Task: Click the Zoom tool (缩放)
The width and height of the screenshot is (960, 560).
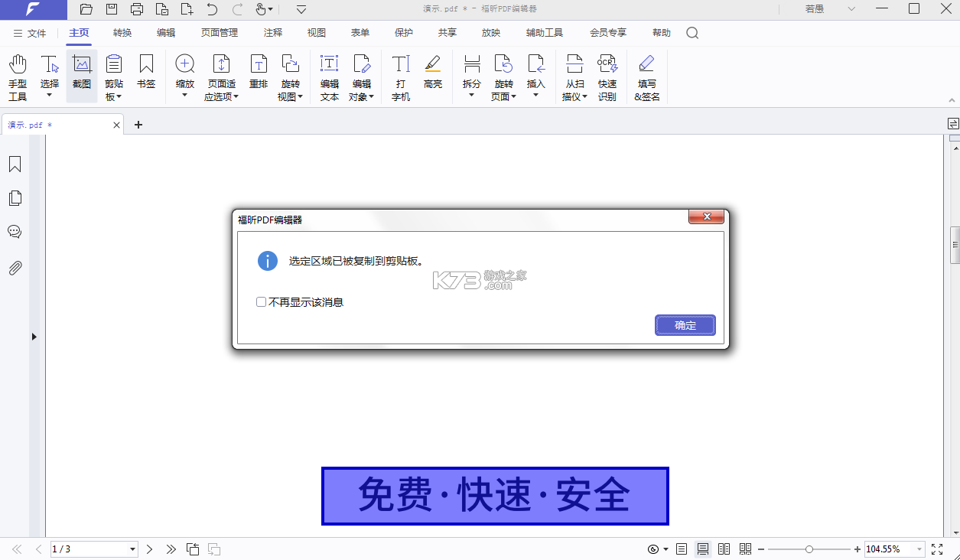Action: (185, 77)
